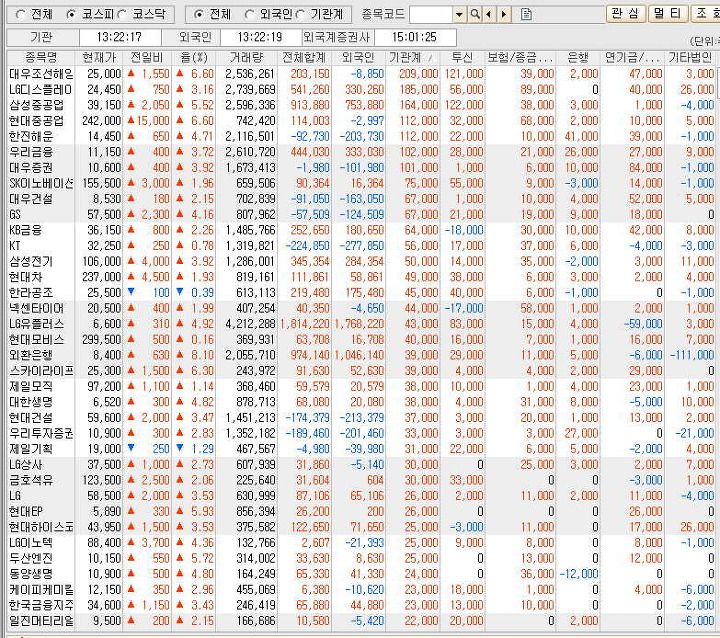Image resolution: width=720 pixels, height=638 pixels.
Task: Select the GS stock row name
Action: pyautogui.click(x=15, y=215)
